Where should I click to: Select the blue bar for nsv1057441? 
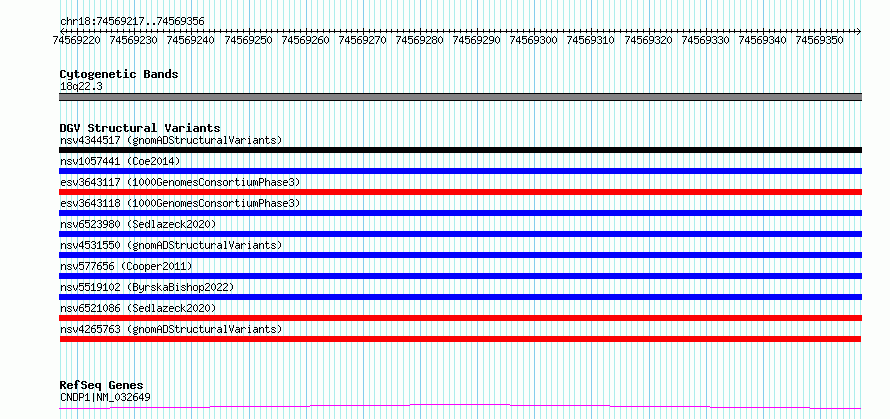(460, 171)
